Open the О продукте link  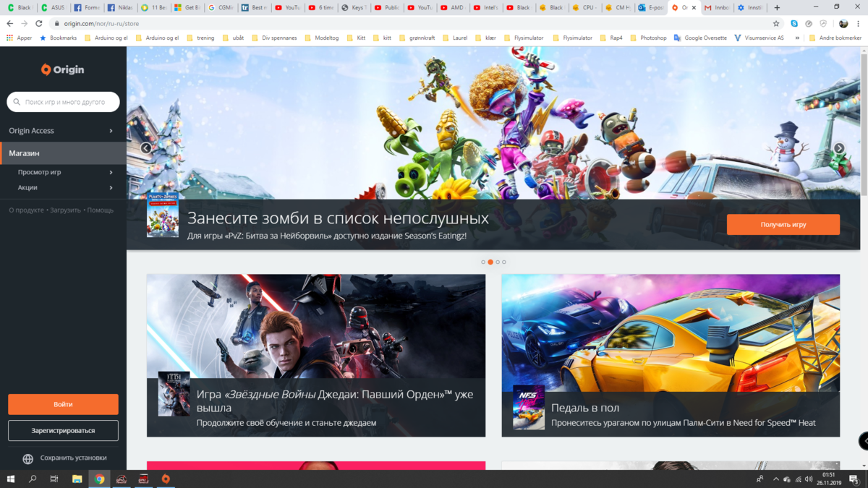click(x=26, y=210)
